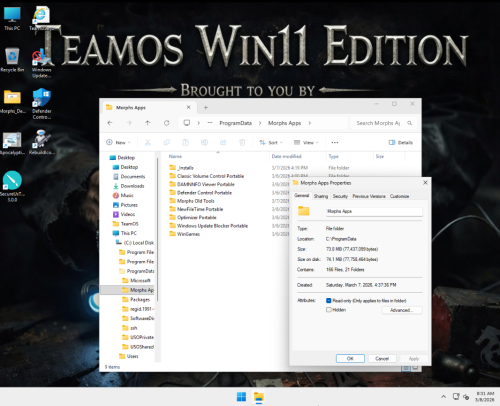The width and height of the screenshot is (500, 406).
Task: Click the Delete trash icon
Action: click(242, 143)
